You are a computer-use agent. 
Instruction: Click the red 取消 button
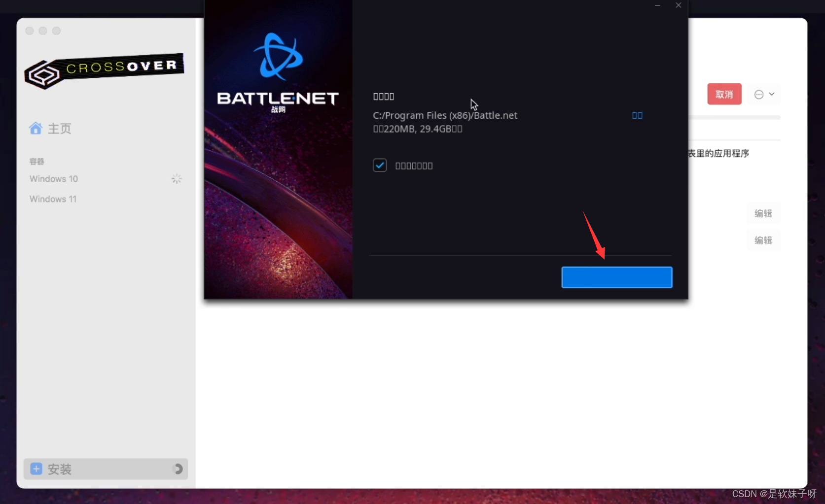click(x=724, y=94)
